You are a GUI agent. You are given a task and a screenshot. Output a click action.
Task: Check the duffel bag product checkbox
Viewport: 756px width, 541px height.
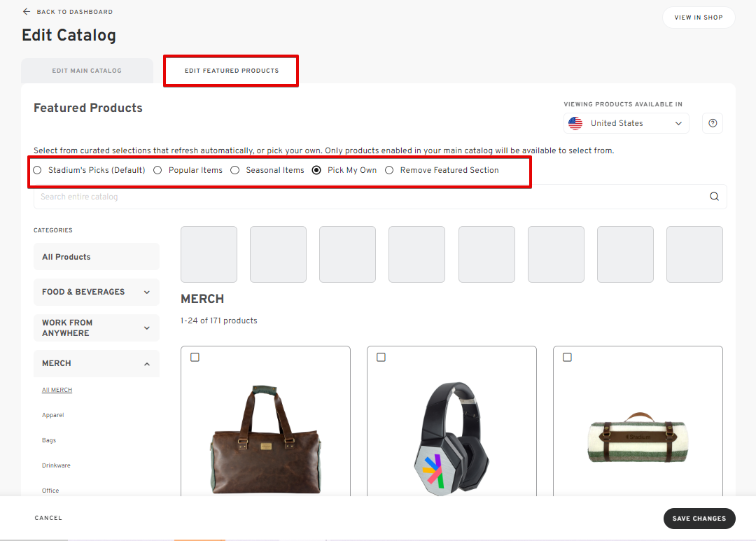[x=195, y=357]
